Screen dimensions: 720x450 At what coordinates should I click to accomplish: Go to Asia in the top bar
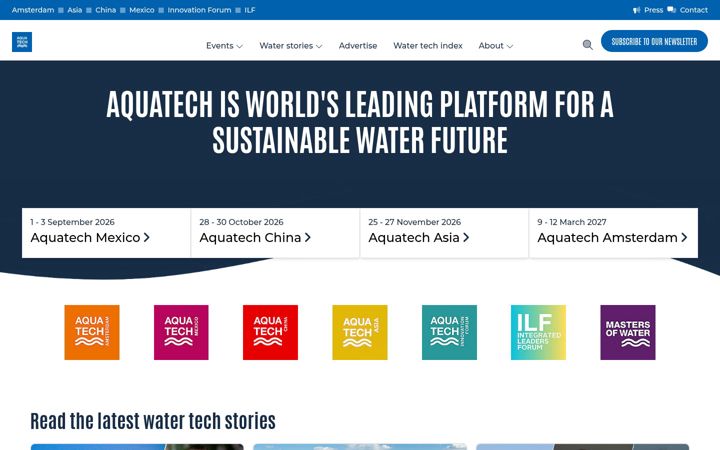tap(74, 10)
